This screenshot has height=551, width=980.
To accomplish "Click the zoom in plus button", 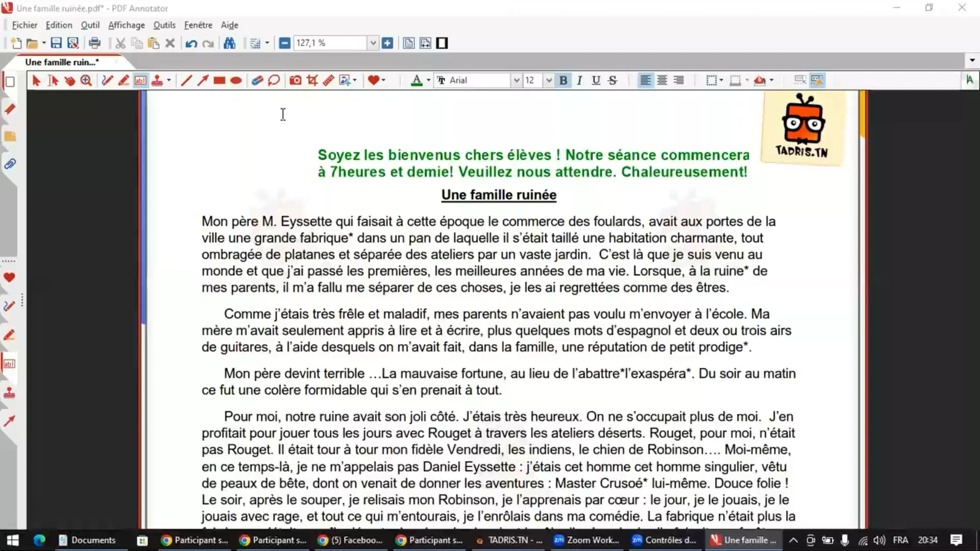I will [x=387, y=43].
